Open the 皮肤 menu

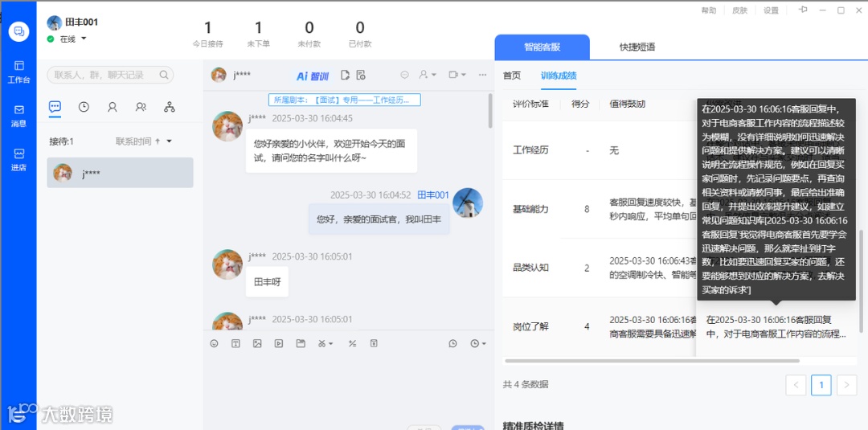[x=739, y=10]
